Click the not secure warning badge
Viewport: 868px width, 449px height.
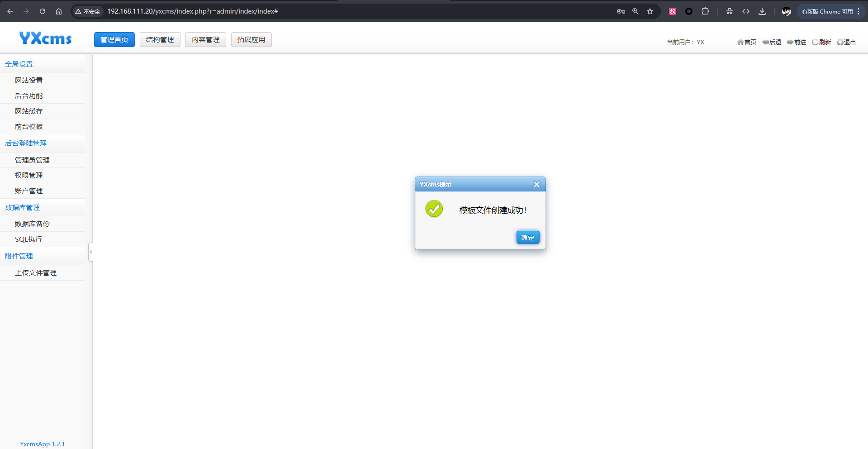tap(88, 11)
